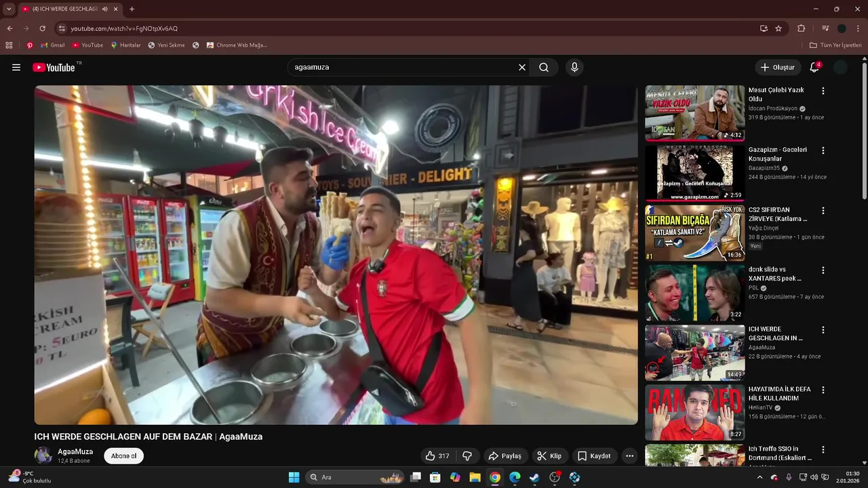The width and height of the screenshot is (868, 488).
Task: Open the Windows Start button
Action: click(294, 477)
